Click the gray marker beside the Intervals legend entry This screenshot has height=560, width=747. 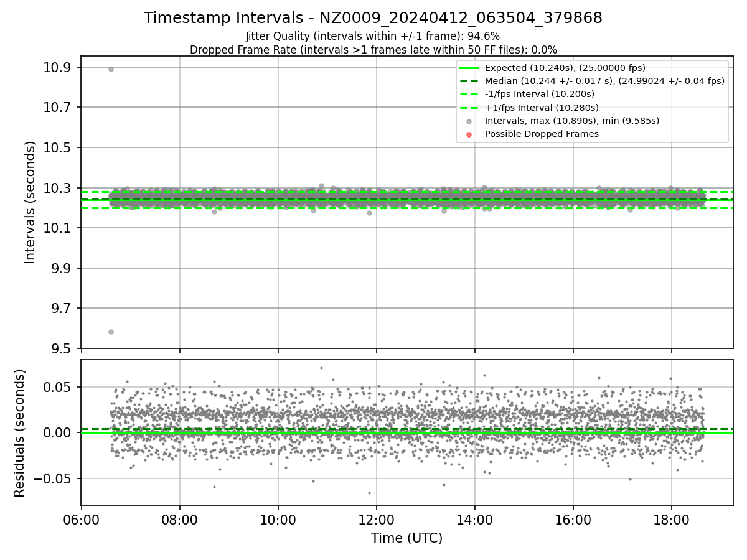[469, 121]
